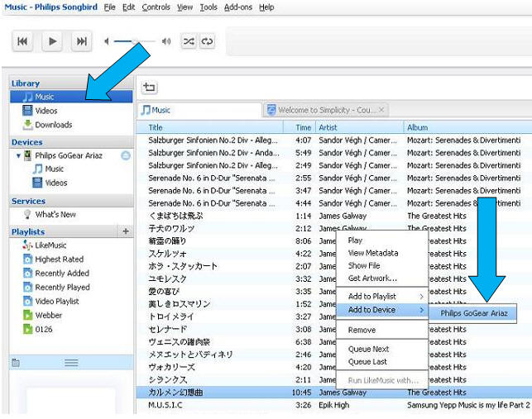Open the View menu
The width and height of the screenshot is (532, 419).
point(185,7)
